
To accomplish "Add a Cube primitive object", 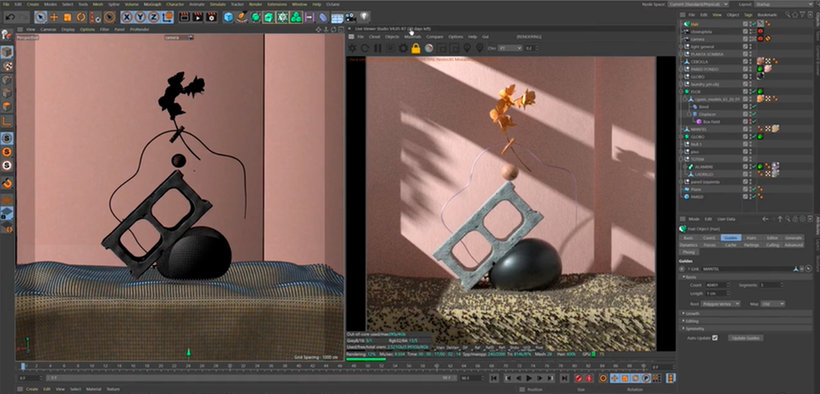I will [x=229, y=17].
